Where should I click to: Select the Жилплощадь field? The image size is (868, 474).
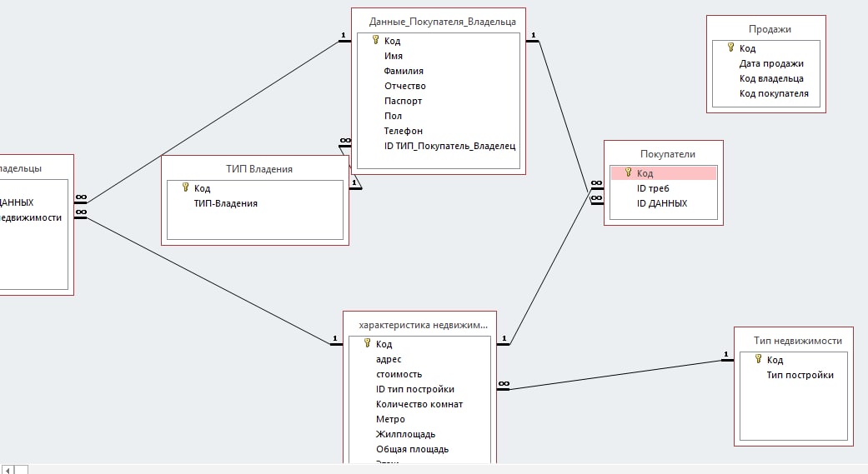click(x=405, y=434)
